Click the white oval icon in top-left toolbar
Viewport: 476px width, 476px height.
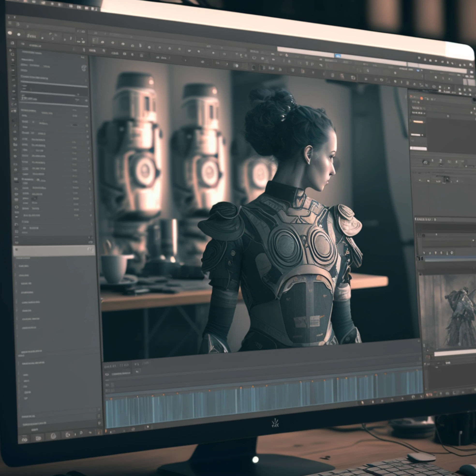tap(10, 32)
